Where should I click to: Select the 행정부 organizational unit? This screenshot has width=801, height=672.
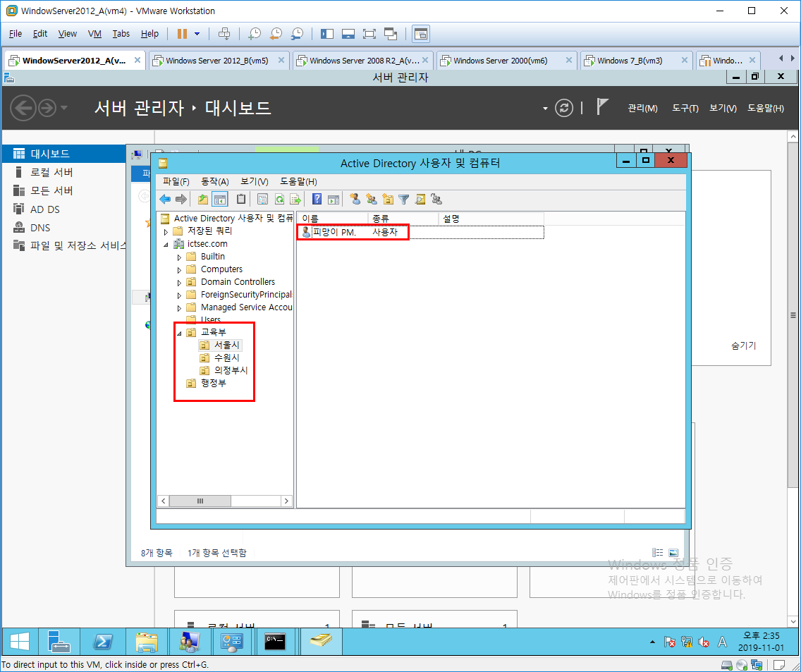pyautogui.click(x=213, y=384)
